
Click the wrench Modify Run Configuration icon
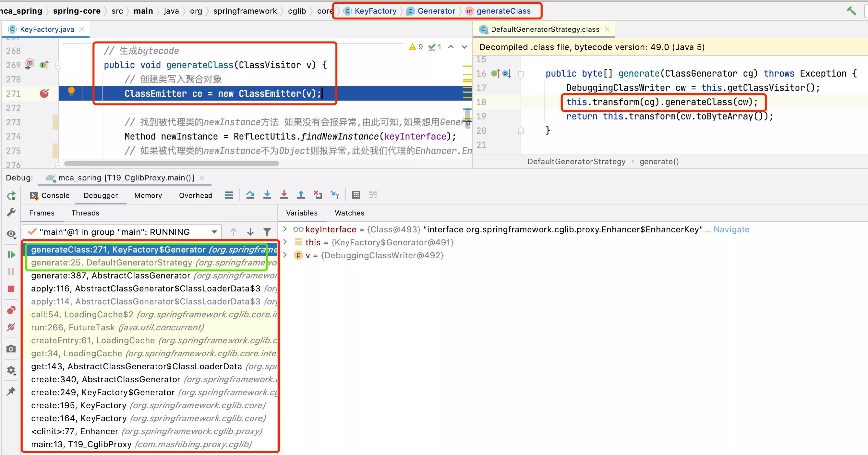(x=11, y=212)
